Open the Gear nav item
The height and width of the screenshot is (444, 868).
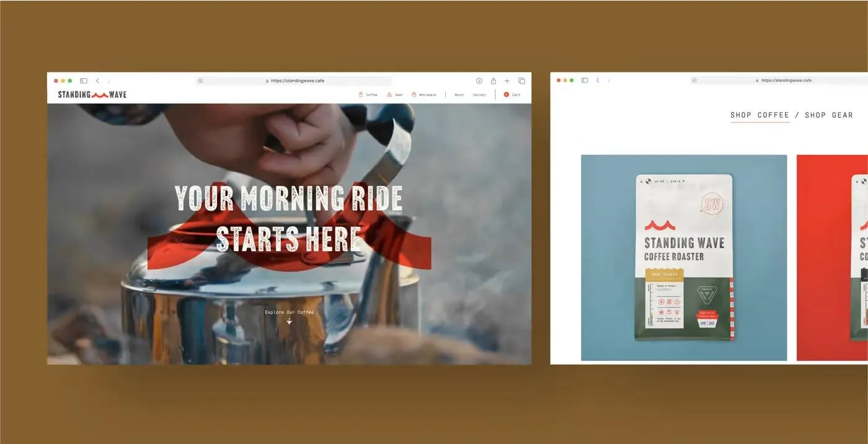394,95
